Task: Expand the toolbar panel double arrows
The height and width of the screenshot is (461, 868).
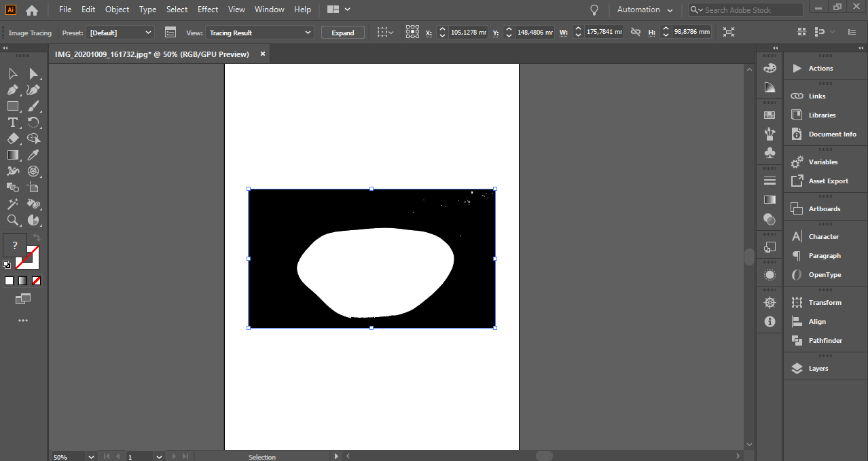Action: (5, 48)
